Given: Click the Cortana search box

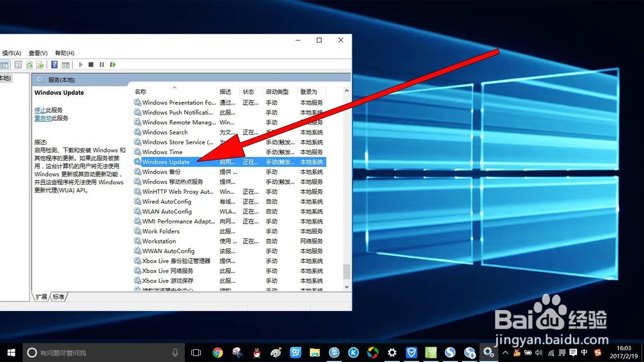Looking at the screenshot, I should (102, 352).
